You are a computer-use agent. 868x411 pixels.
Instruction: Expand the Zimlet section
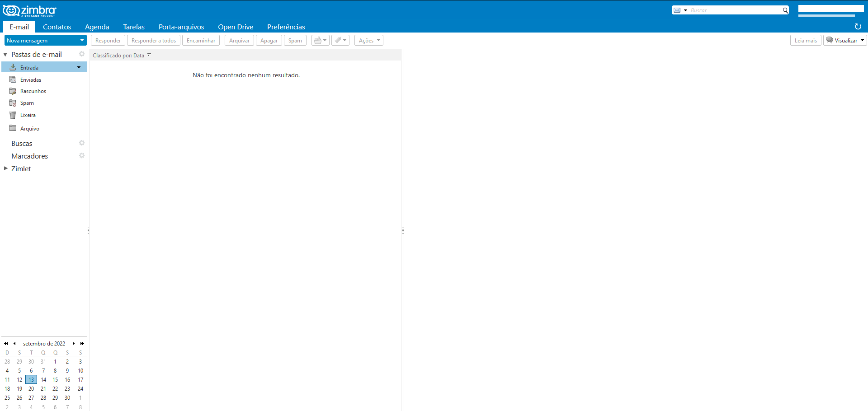click(6, 168)
